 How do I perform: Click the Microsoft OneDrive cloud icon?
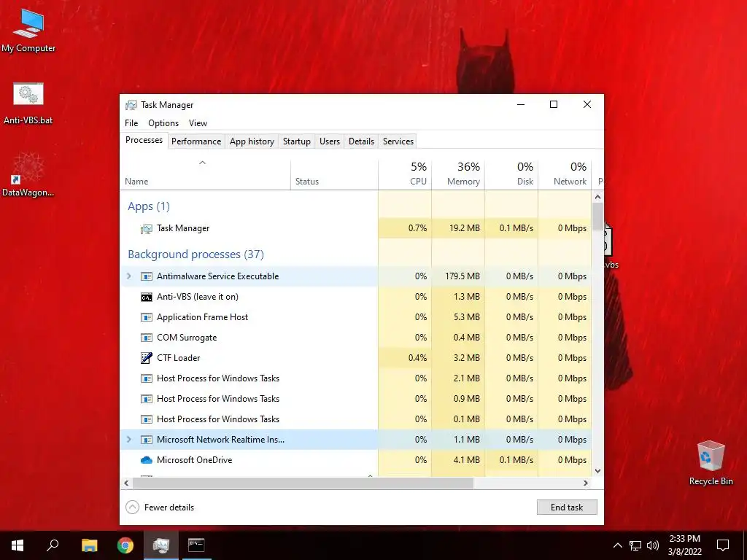point(146,460)
